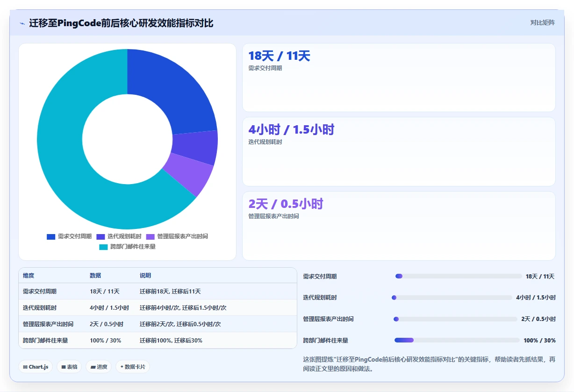Click table cell 100% / 30%

pyautogui.click(x=105, y=341)
